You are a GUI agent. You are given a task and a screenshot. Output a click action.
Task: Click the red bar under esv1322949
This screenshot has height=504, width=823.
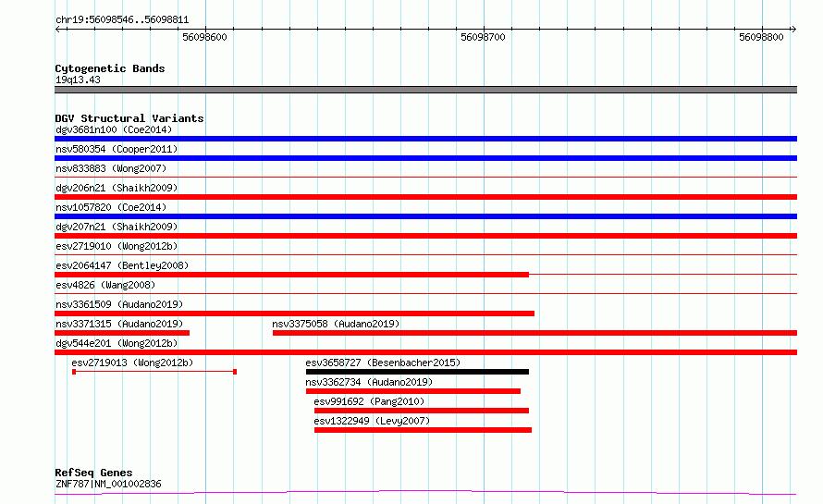(x=423, y=430)
